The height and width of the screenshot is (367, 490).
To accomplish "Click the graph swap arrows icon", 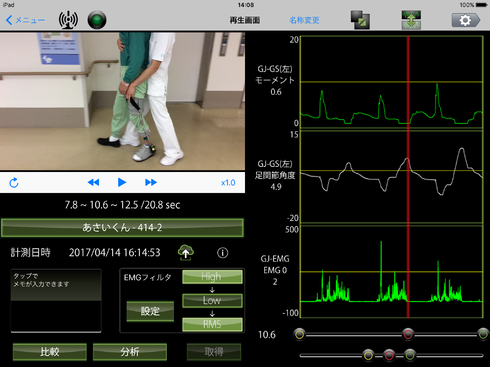I will tap(411, 20).
